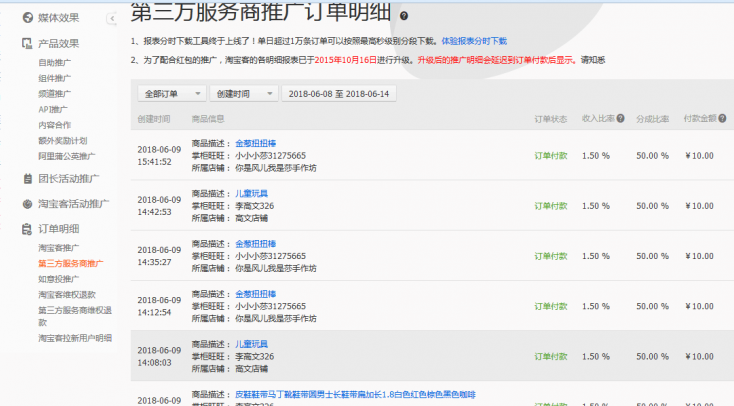
Task: Open the first 金葱扭扭棒 product link
Action: (x=258, y=143)
